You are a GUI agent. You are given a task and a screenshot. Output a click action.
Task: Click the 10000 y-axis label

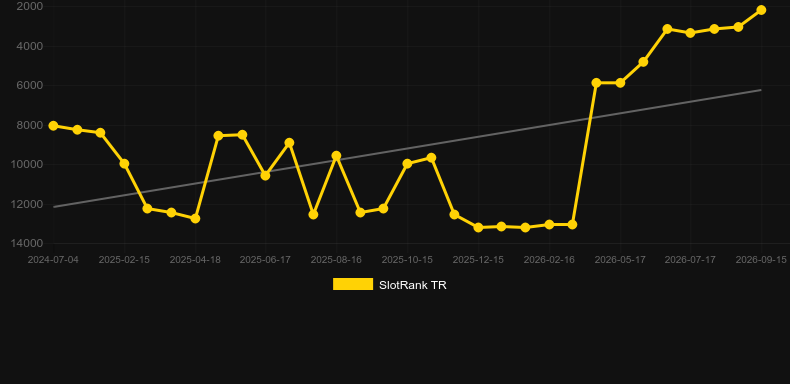28,165
